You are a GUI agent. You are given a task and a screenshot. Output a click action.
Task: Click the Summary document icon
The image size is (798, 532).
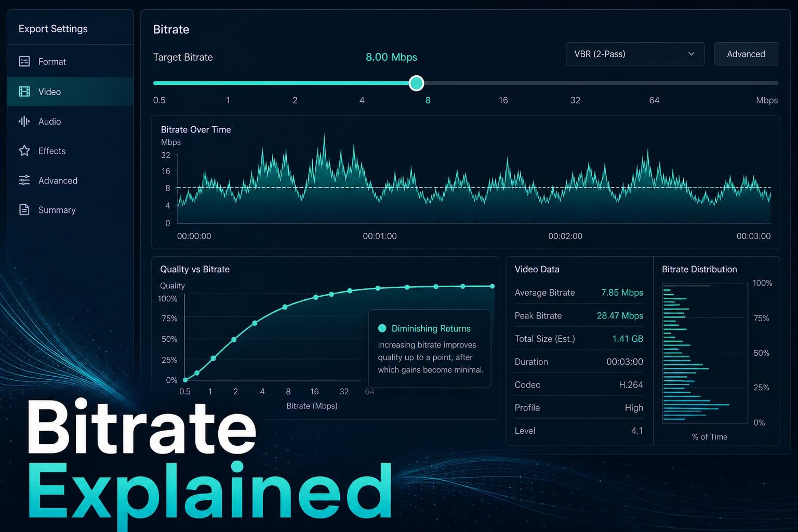(x=24, y=210)
